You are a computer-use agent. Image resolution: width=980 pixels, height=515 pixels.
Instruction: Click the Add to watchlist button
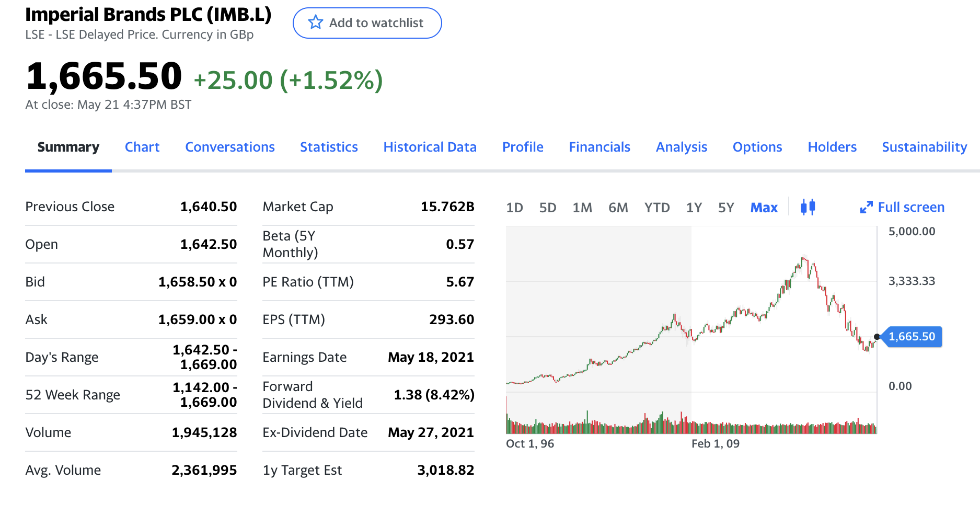pos(367,23)
